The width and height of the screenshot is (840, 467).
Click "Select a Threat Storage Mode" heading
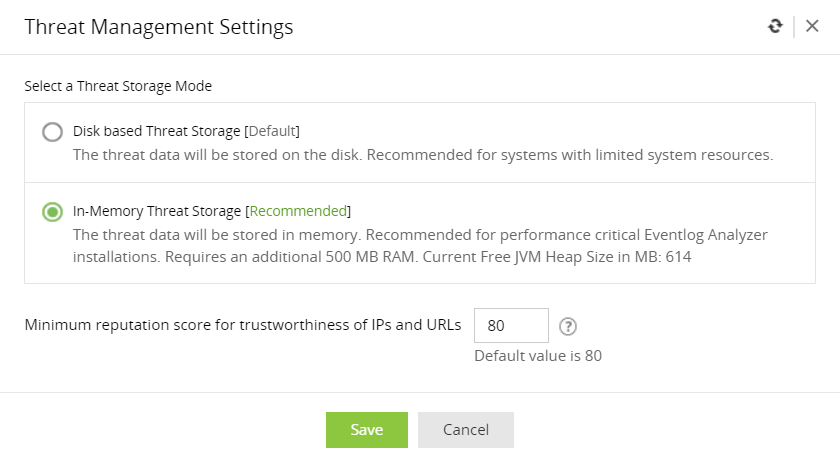click(118, 86)
